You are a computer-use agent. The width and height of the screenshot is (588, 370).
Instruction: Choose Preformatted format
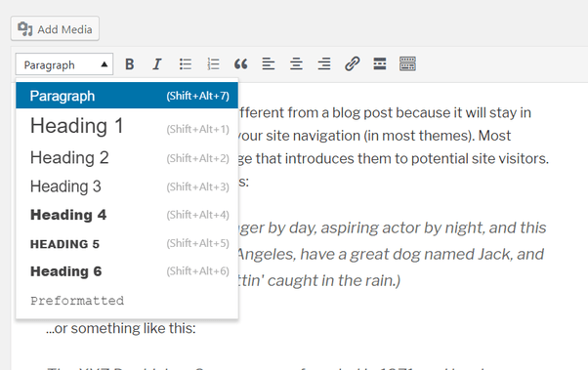point(127,301)
